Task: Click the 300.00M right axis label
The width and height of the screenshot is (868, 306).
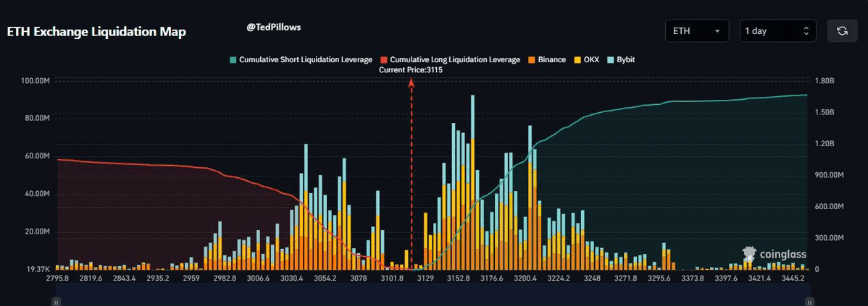Action: pyautogui.click(x=830, y=238)
